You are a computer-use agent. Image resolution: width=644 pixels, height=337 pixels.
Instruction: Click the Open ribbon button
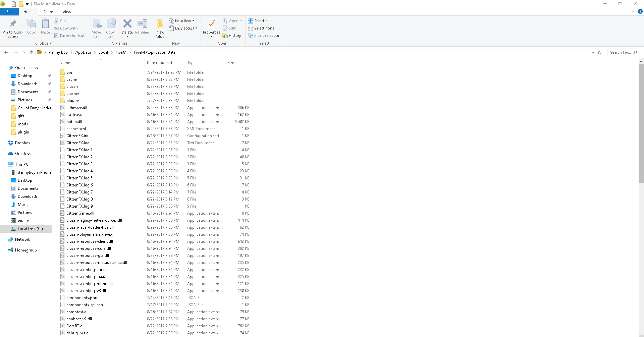click(x=232, y=21)
